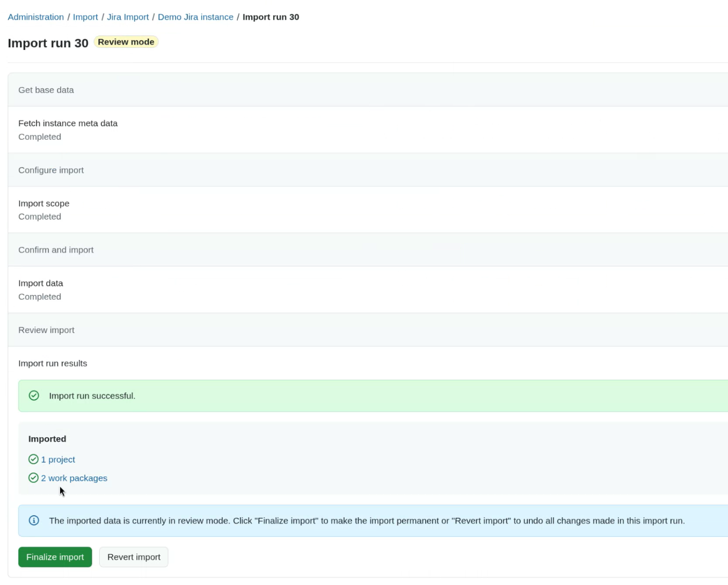Open the "1 project" link
Screen dimensions: 728x585
point(58,459)
